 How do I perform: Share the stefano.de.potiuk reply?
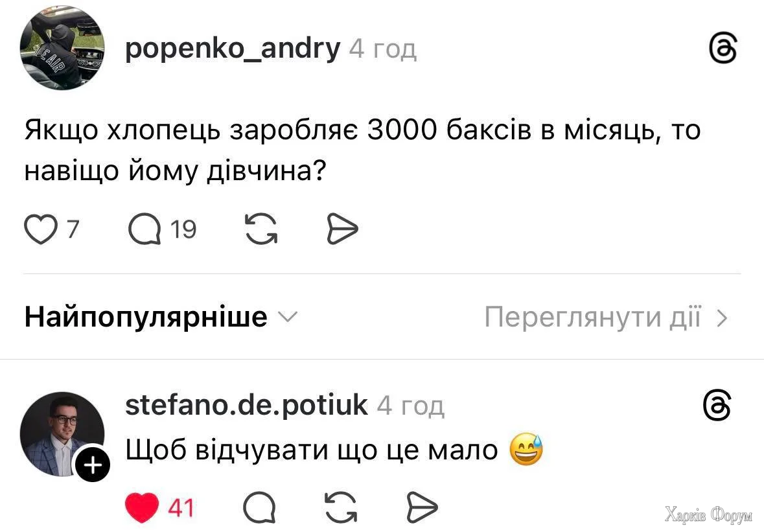point(421,506)
